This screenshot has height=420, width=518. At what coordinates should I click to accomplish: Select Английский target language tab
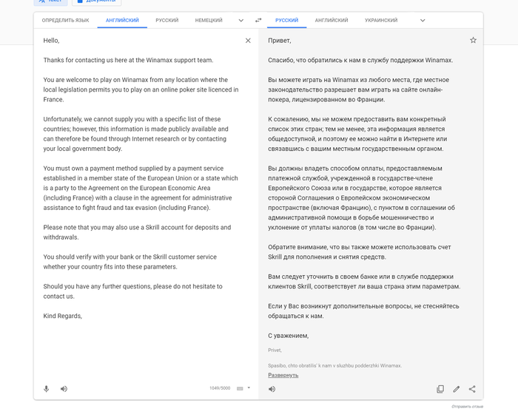coord(332,21)
